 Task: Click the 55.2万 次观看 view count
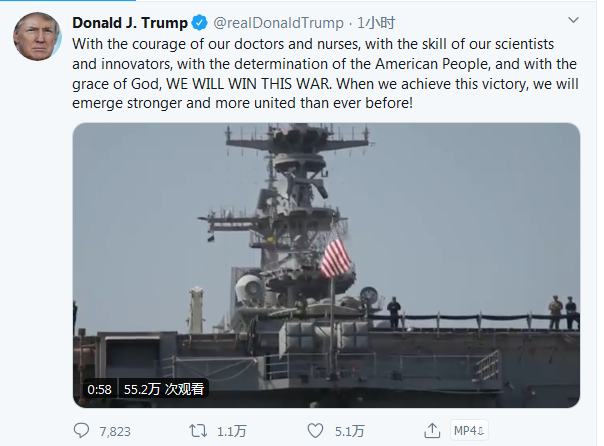tap(164, 389)
